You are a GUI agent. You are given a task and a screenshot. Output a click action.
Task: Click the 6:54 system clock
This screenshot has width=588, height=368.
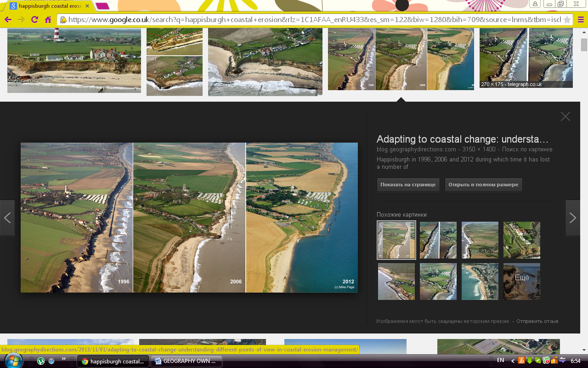(x=575, y=361)
